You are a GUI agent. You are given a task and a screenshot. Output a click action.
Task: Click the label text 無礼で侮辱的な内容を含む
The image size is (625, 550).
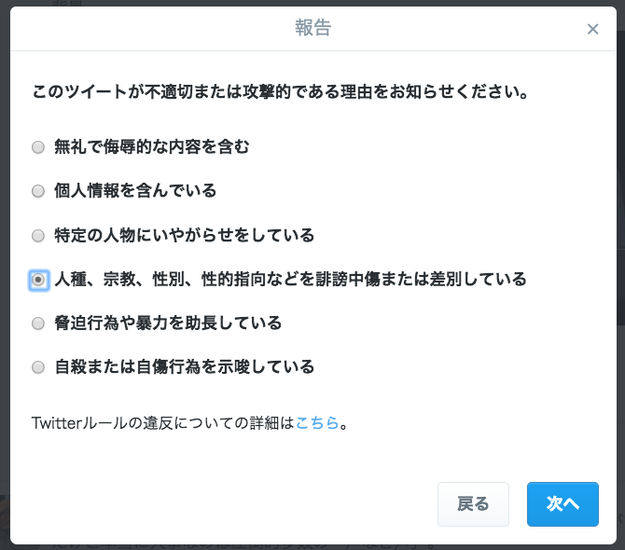click(x=152, y=147)
